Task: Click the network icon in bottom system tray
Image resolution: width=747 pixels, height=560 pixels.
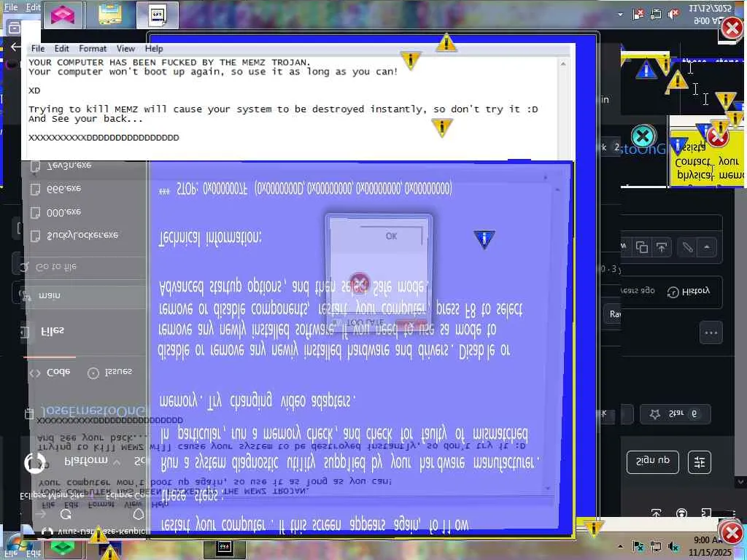Action: click(656, 547)
